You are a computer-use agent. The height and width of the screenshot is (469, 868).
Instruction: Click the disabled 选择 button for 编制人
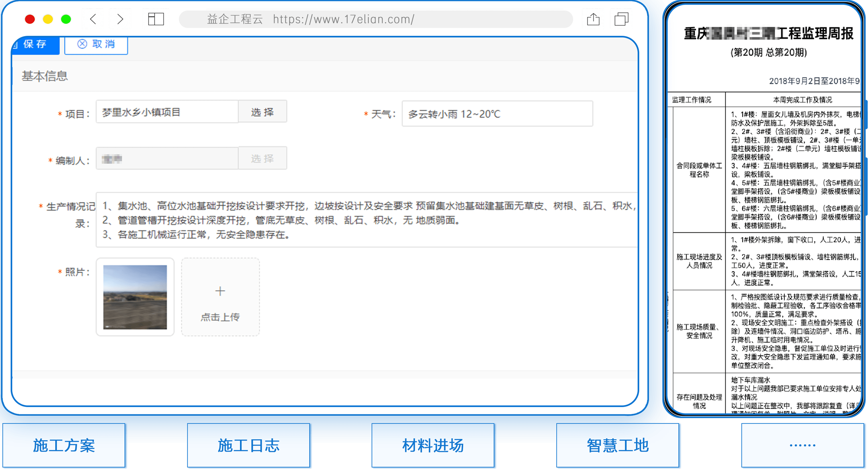[263, 158]
